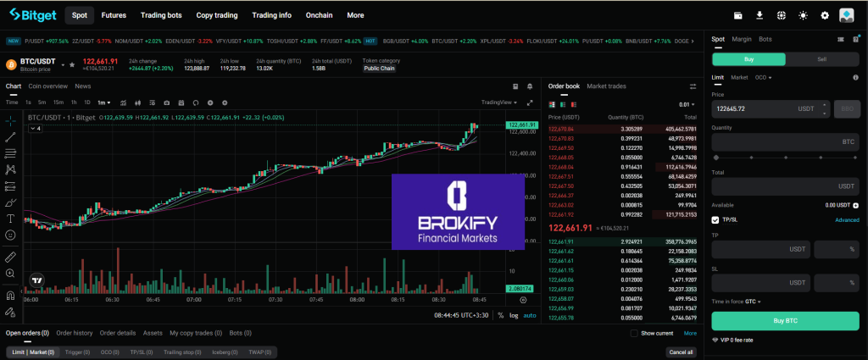
Task: Switch theme with the sun icon
Action: click(803, 15)
